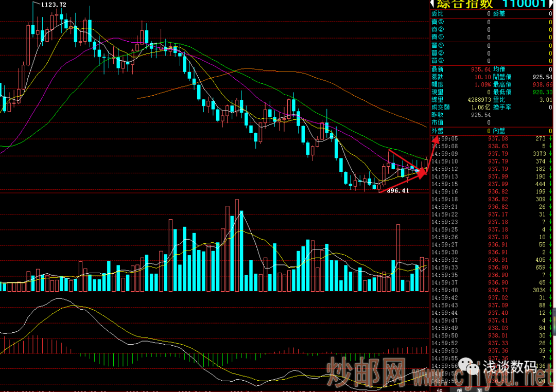This screenshot has height=392, width=556.
Task: Select the 盤 tab below the tick list
Action: coord(460,389)
